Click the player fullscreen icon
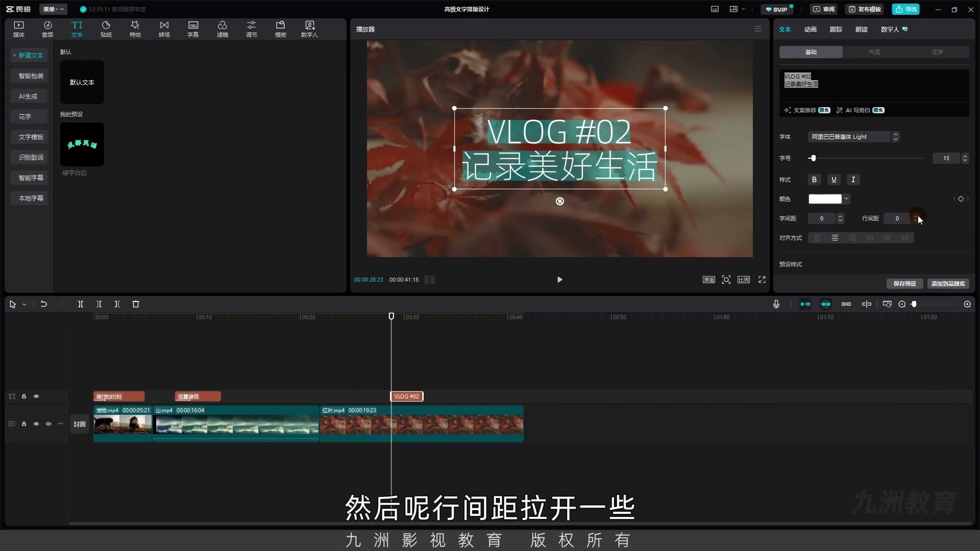Image resolution: width=980 pixels, height=551 pixels. click(762, 280)
